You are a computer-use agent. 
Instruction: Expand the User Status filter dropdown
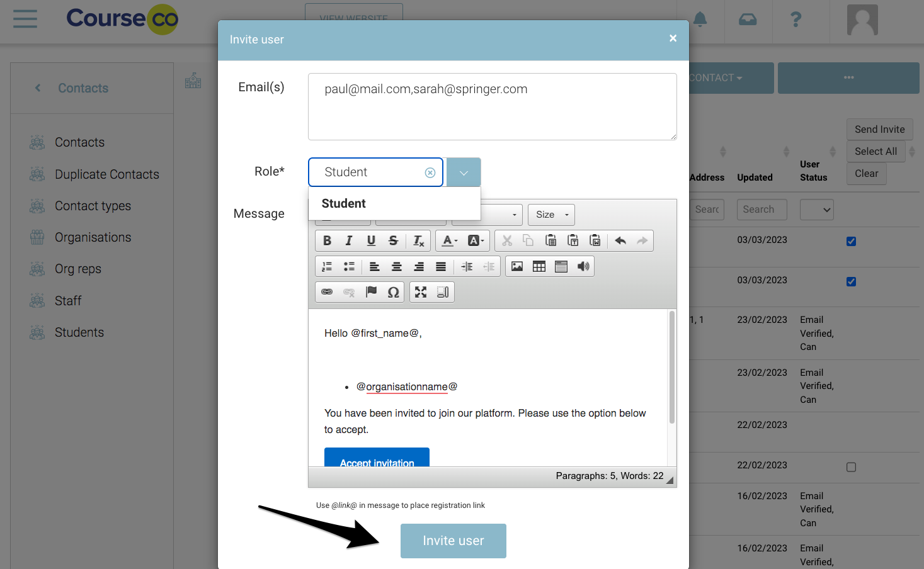click(x=816, y=210)
